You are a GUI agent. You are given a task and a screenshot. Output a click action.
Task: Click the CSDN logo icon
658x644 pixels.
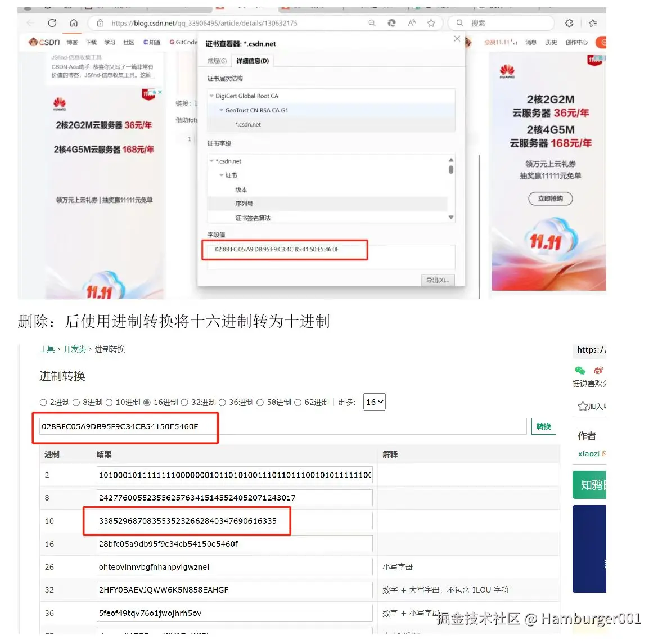click(35, 42)
